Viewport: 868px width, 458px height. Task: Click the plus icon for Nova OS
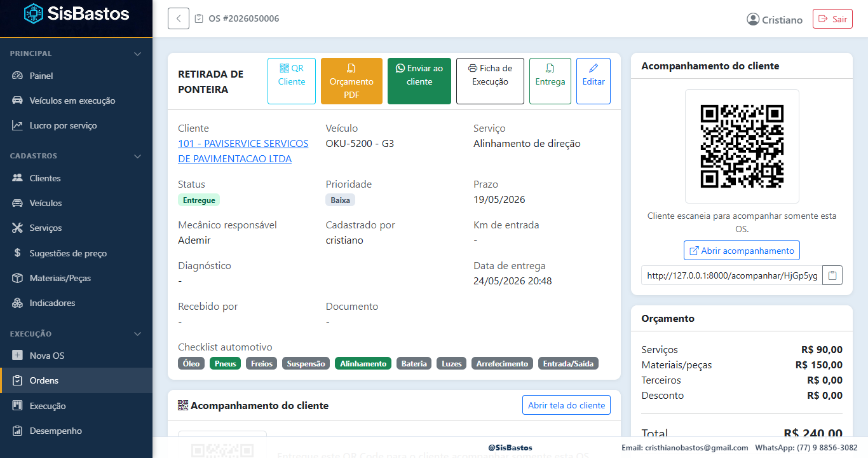(x=18, y=356)
